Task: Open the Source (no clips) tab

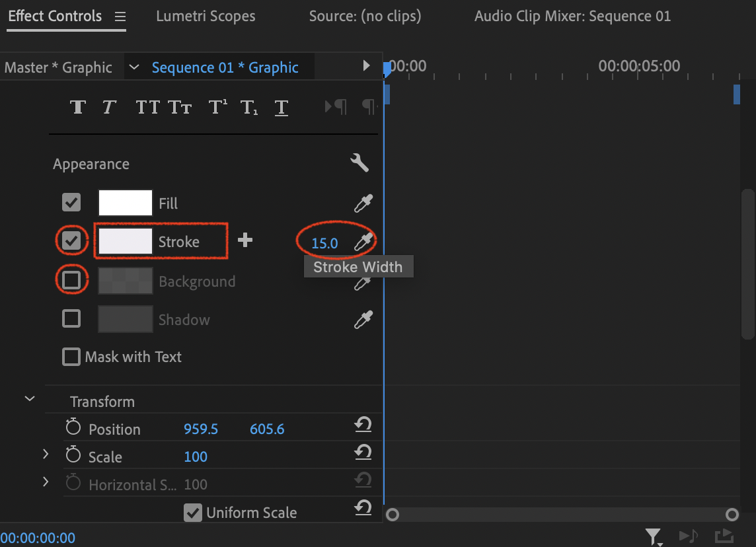Action: tap(365, 17)
